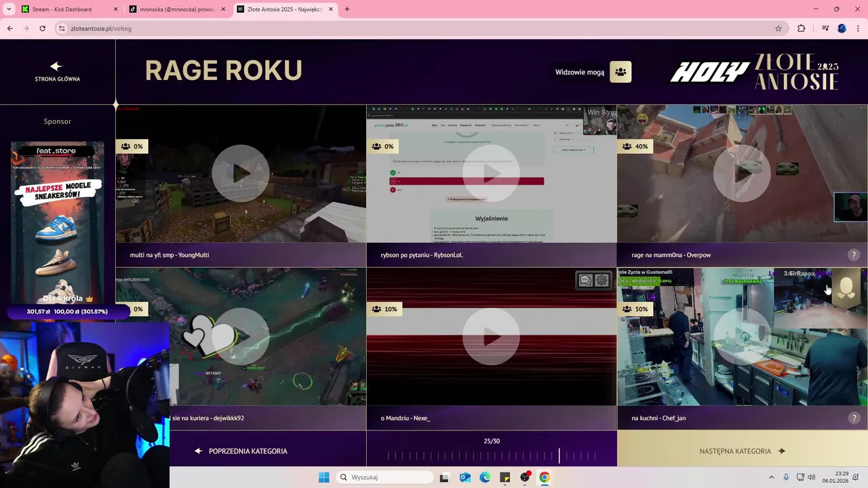Bookmark this page with star icon
This screenshot has height=488, width=868.
point(778,28)
